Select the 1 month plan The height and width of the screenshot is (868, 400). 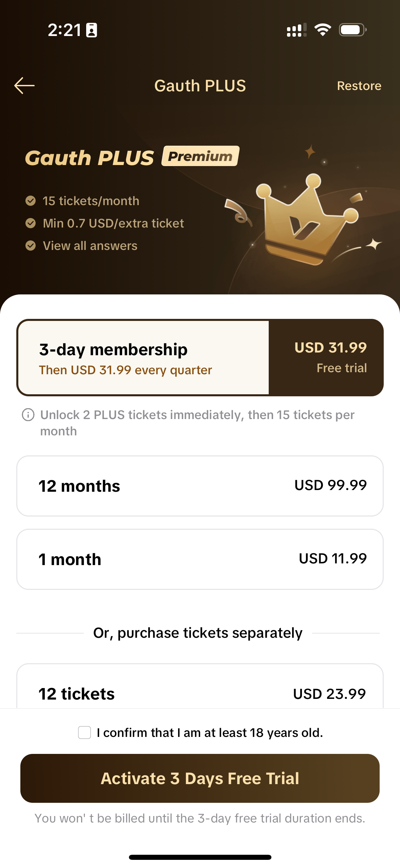click(200, 559)
